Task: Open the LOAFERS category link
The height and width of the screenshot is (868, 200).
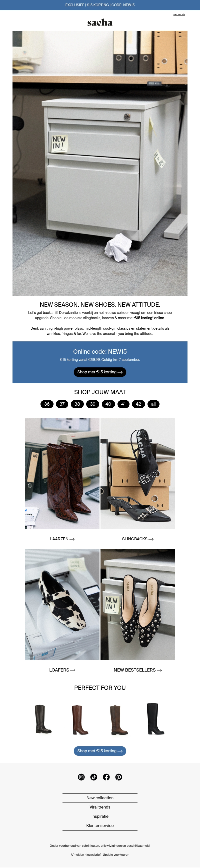Action: click(x=62, y=670)
